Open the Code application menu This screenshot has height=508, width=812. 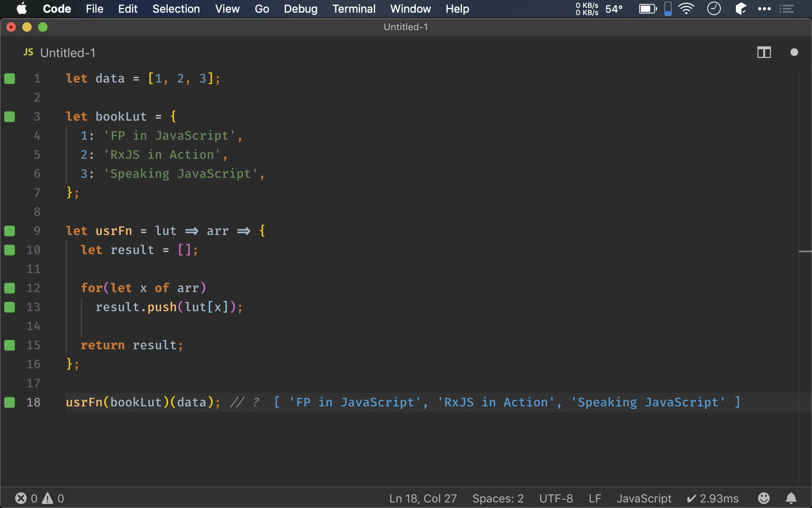point(57,9)
